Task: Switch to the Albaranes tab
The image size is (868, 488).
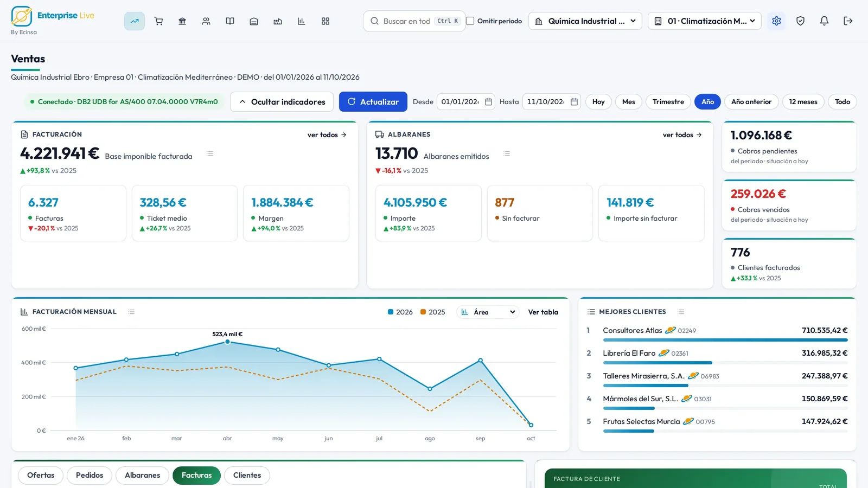Action: coord(143,476)
